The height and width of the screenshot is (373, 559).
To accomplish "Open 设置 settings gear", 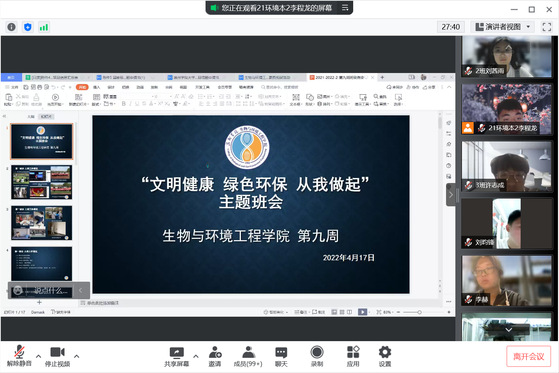I will coord(385,356).
